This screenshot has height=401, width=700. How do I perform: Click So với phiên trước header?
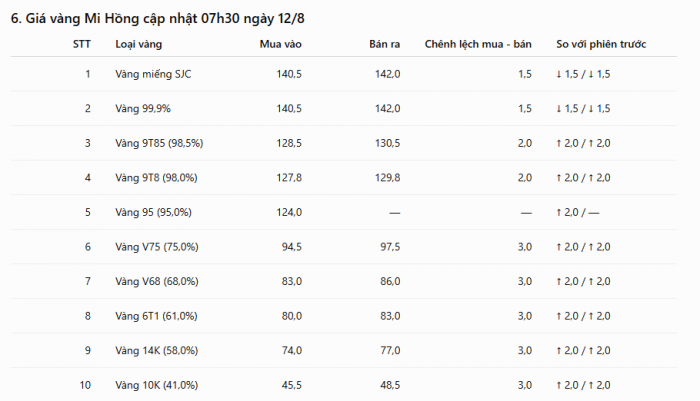(x=601, y=44)
